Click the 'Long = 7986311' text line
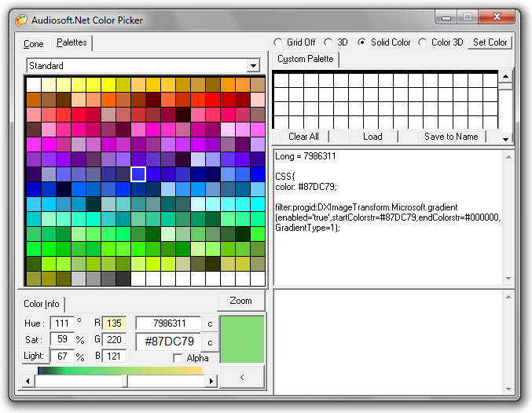 pyautogui.click(x=306, y=156)
